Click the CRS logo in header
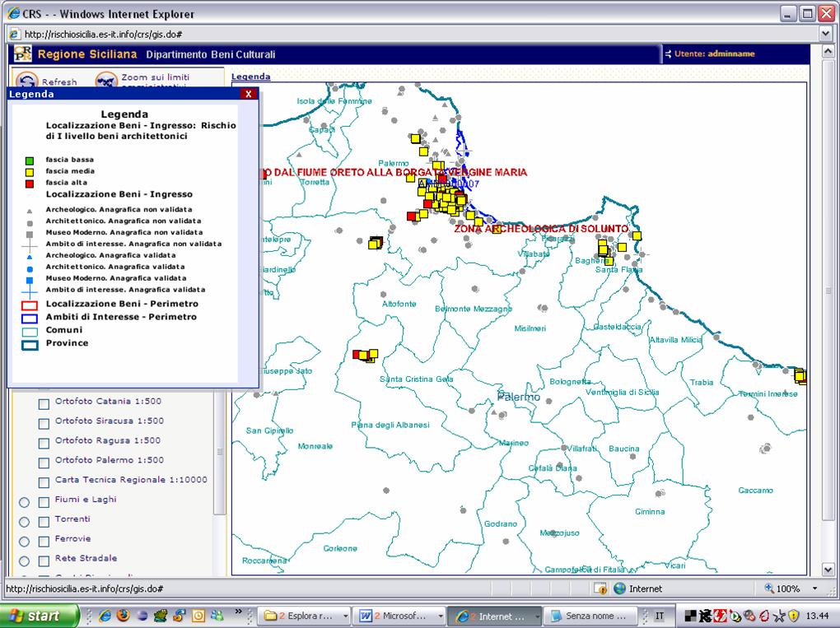 23,54
